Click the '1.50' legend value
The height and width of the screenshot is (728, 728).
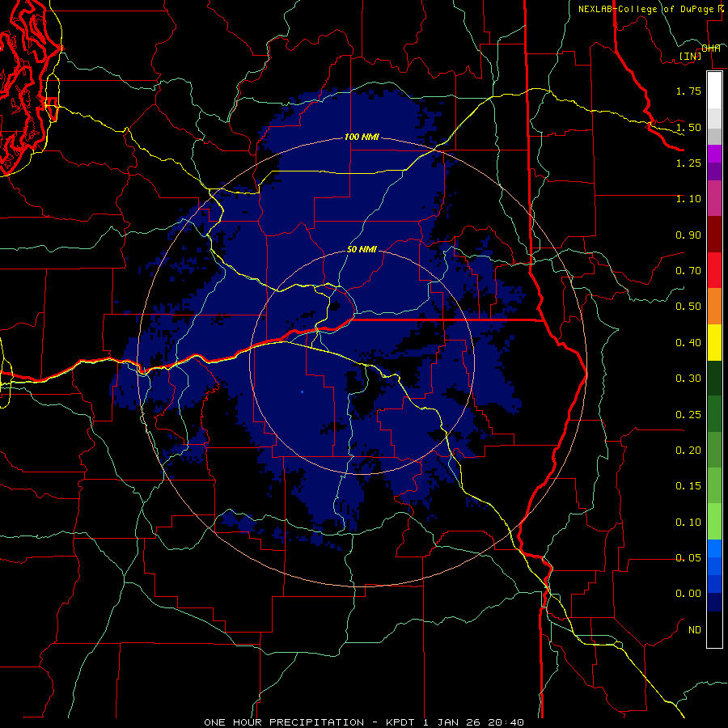click(x=688, y=127)
